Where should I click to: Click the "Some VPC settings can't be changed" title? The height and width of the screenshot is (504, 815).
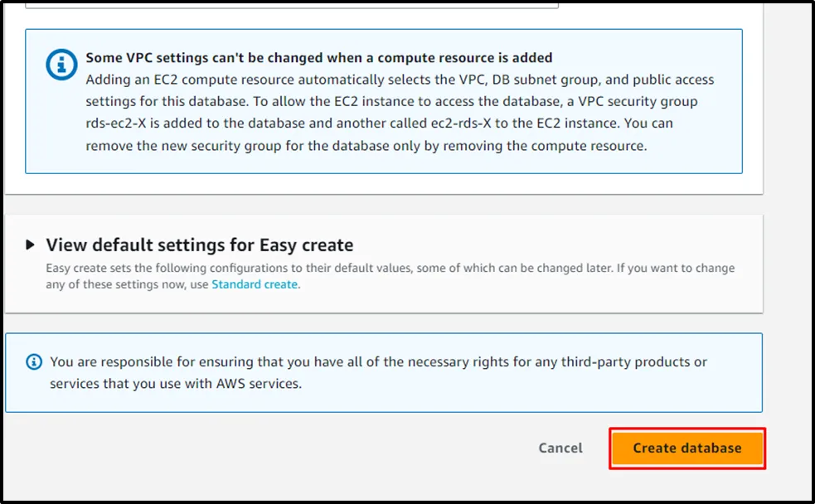pos(319,58)
